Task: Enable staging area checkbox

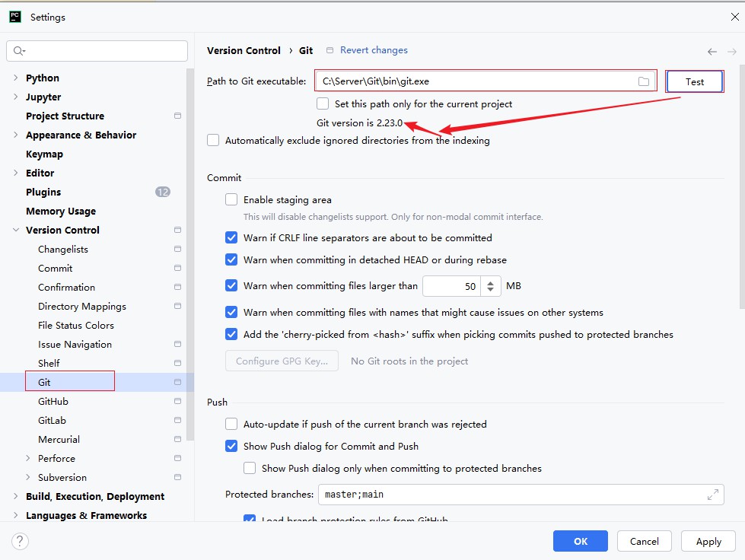Action: tap(231, 199)
